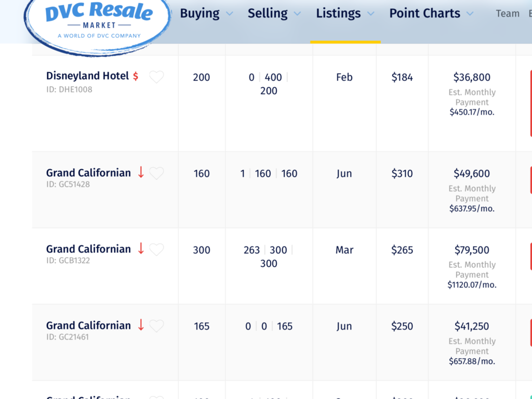The height and width of the screenshot is (399, 532).
Task: Click red down arrow on GCB1322 listing
Action: tap(141, 249)
